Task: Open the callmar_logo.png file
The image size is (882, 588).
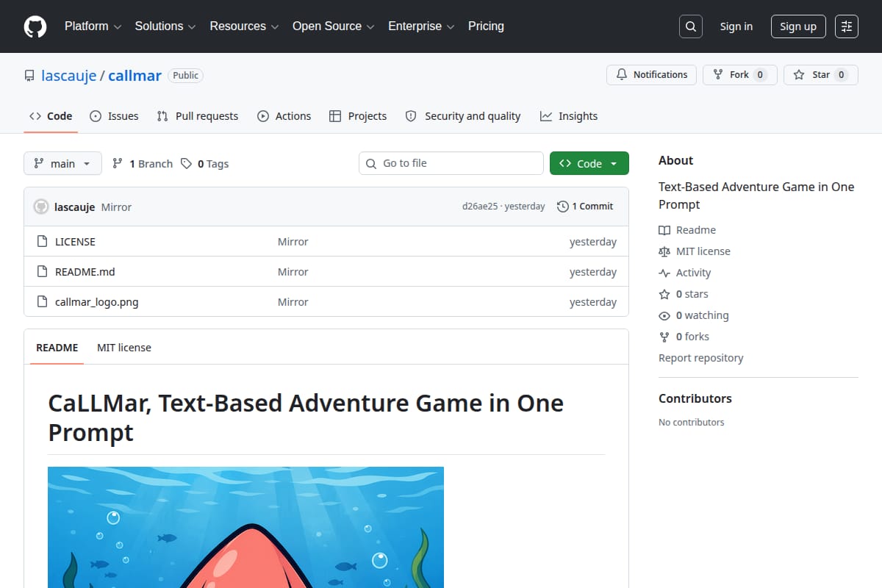Action: coord(97,302)
